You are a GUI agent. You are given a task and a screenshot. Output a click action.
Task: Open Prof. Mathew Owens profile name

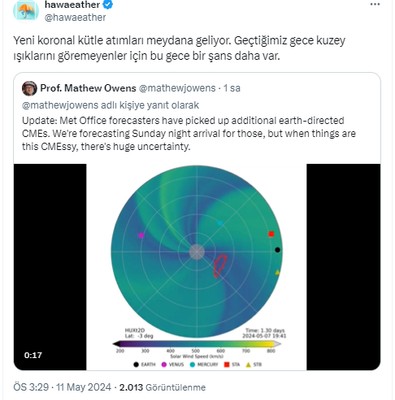point(88,88)
